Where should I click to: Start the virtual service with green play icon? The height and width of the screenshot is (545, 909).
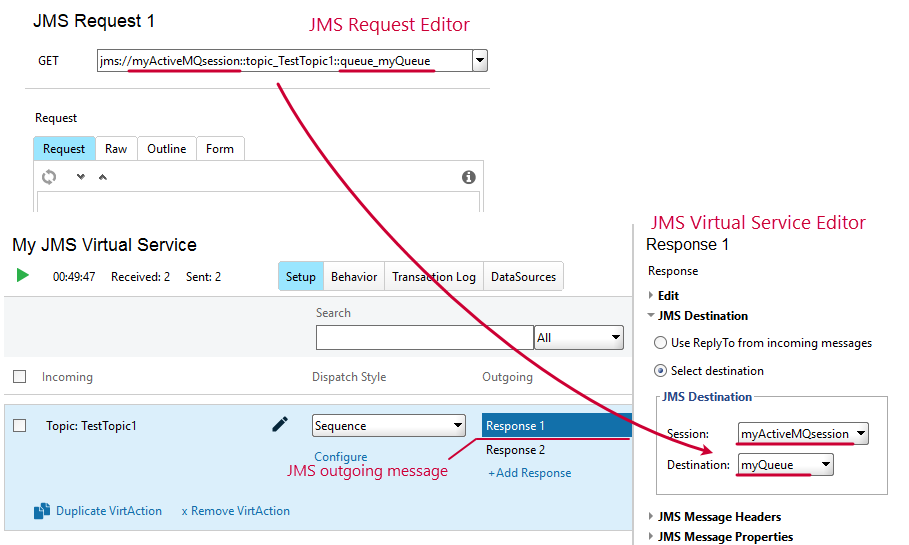(23, 275)
